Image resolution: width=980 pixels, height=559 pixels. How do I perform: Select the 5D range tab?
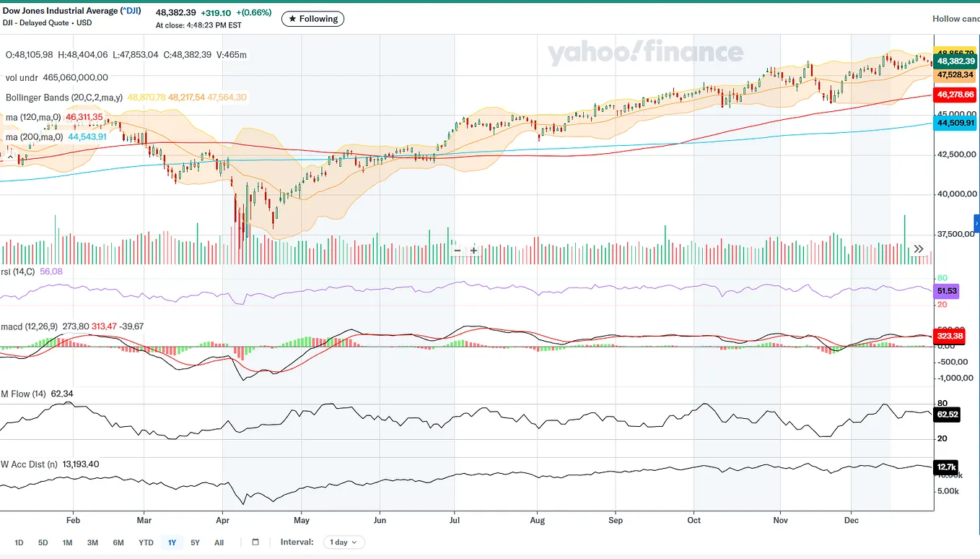tap(43, 542)
